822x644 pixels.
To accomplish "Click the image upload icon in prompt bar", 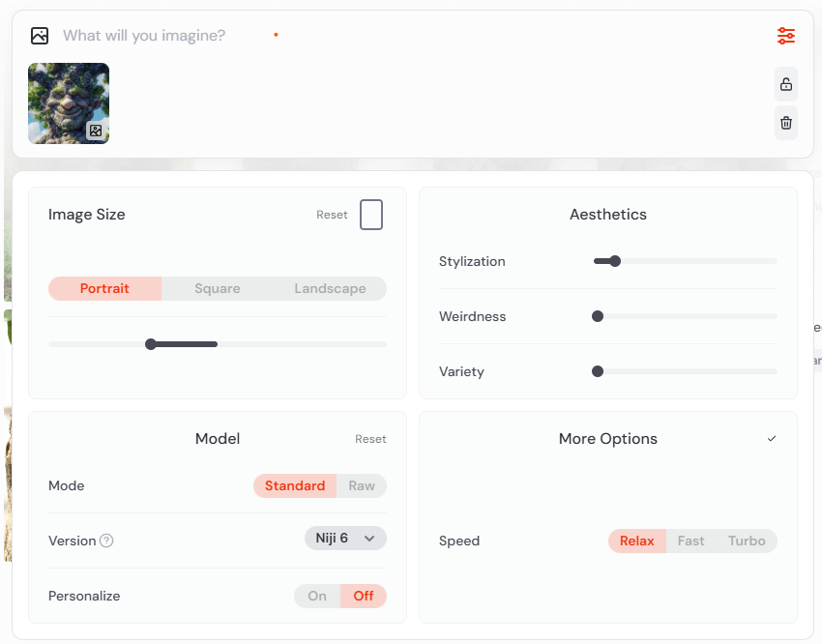I will click(40, 36).
